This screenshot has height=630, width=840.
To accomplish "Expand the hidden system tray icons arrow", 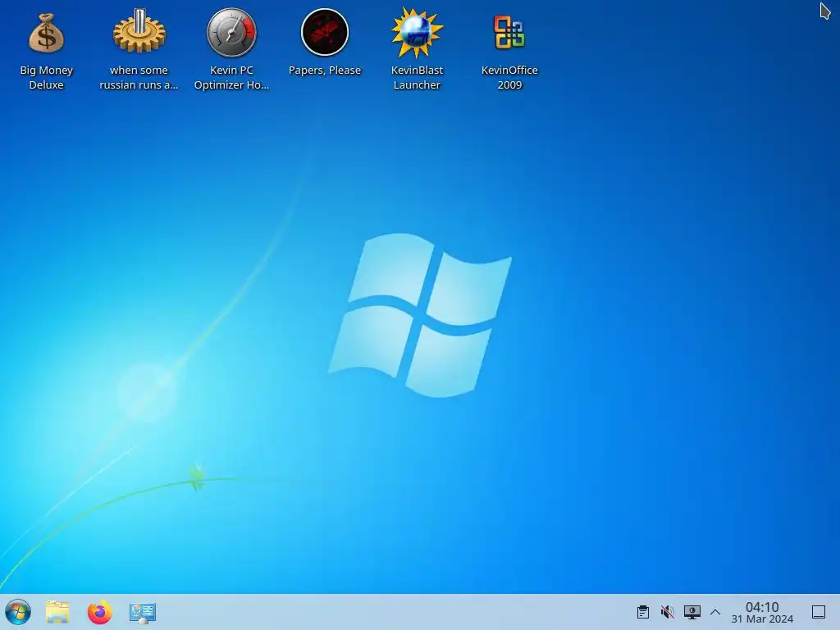I will (715, 612).
